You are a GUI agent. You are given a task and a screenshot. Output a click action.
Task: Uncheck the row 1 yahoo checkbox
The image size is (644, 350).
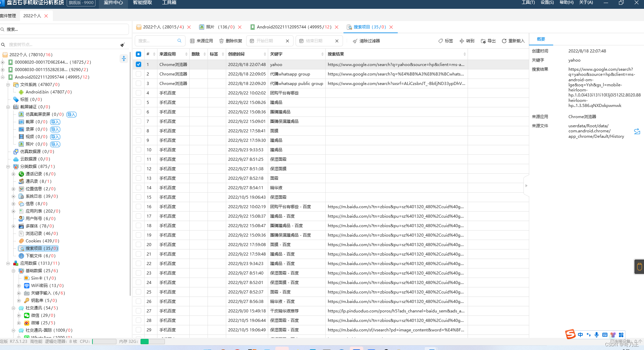138,64
